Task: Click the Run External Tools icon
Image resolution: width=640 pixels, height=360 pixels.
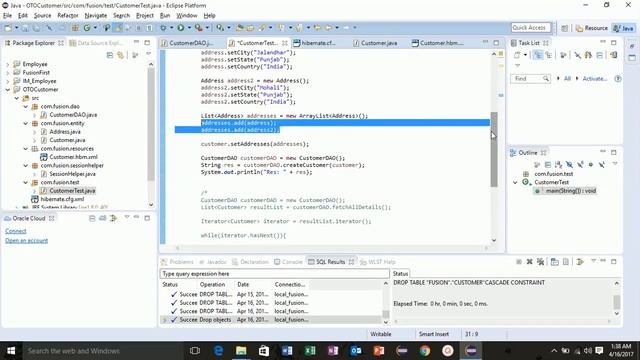Action: pos(198,28)
